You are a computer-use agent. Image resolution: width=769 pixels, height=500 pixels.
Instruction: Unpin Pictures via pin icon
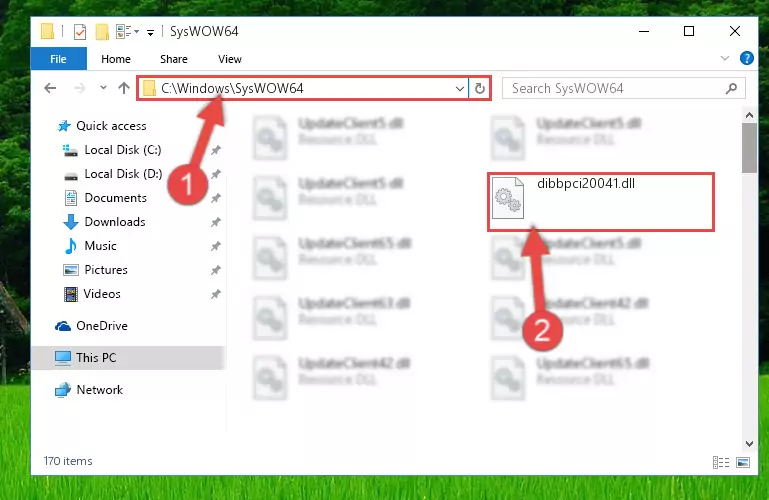pyautogui.click(x=215, y=271)
